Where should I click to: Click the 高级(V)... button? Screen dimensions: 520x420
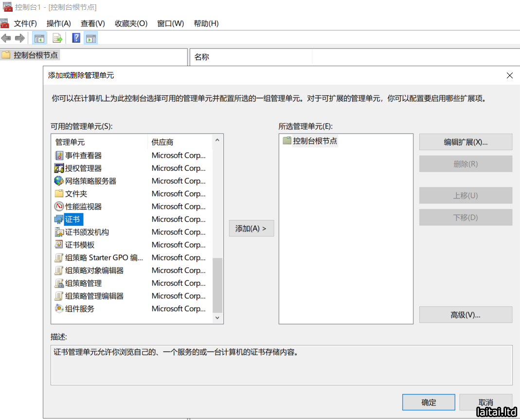tap(466, 315)
